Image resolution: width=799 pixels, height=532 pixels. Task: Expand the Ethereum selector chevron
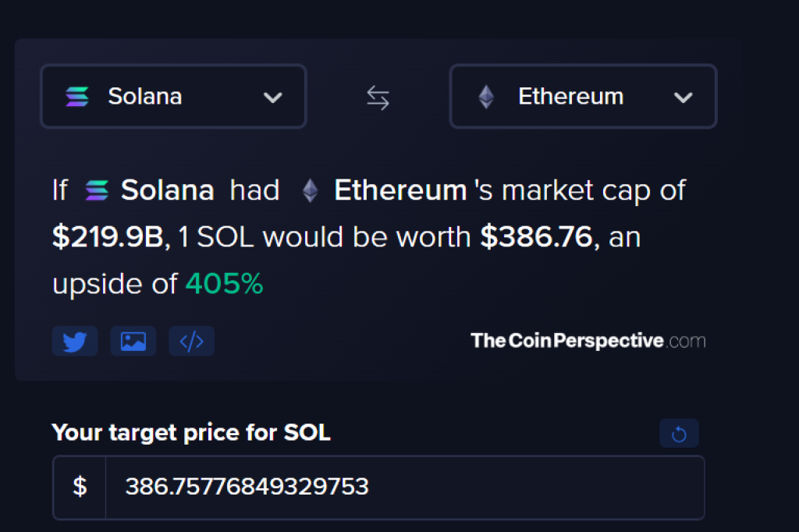(684, 98)
